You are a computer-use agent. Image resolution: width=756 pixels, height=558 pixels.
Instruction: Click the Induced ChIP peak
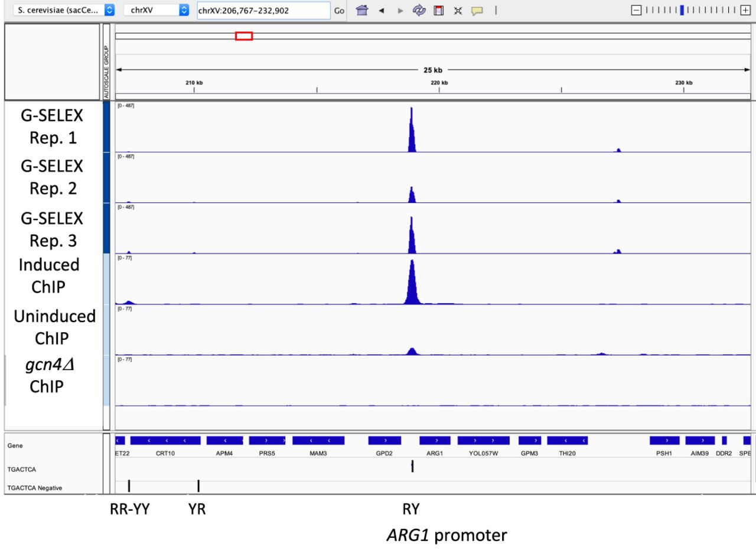412,281
